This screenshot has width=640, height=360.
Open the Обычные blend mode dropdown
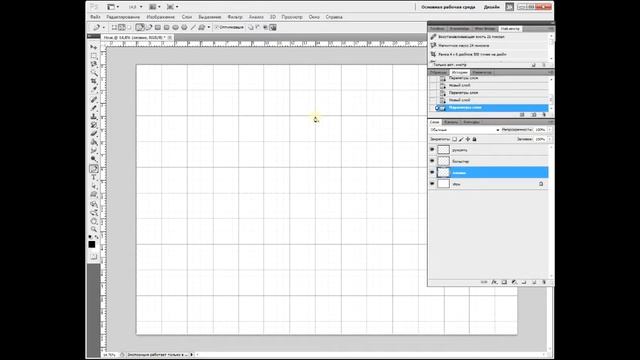click(x=464, y=130)
